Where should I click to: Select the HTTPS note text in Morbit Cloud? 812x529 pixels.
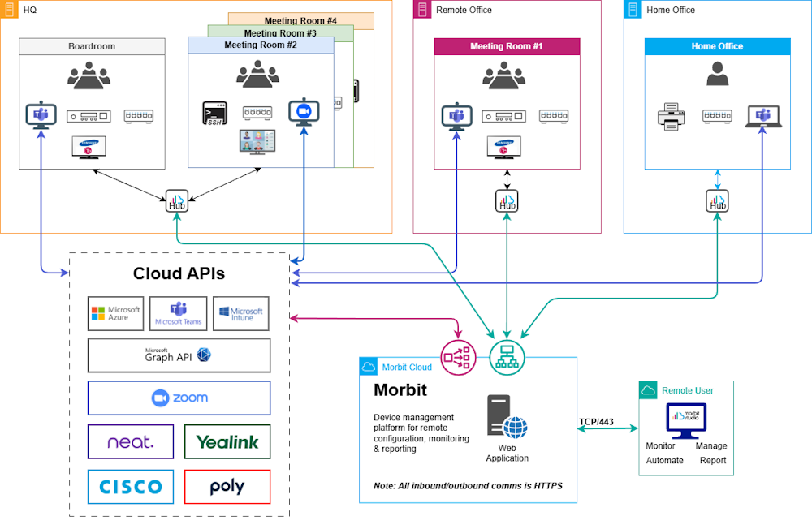(x=468, y=485)
